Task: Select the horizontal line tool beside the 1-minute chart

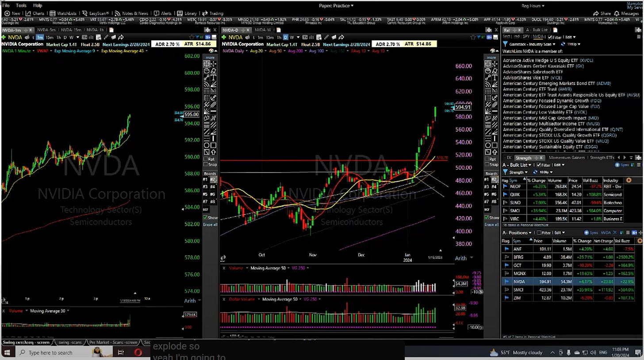Action: 214,111
